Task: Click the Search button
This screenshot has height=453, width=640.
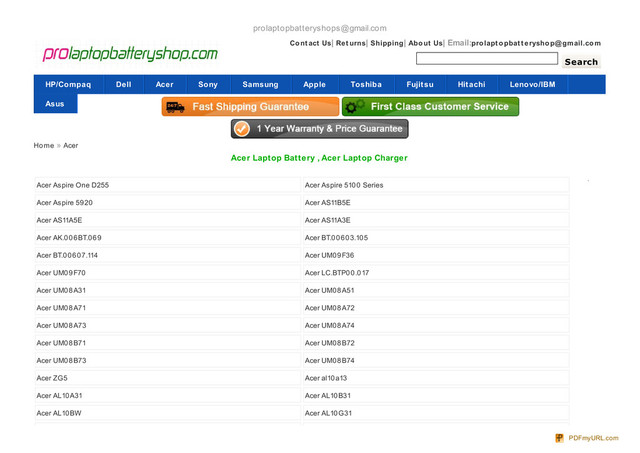Action: click(581, 62)
